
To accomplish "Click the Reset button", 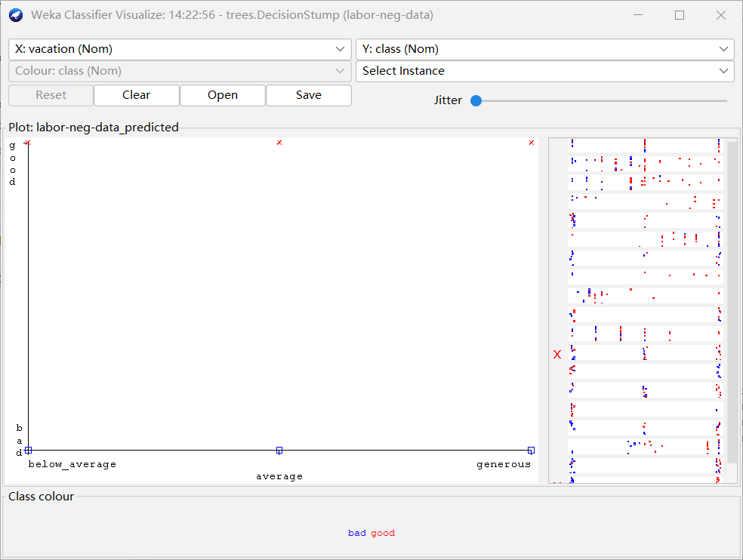I will point(51,95).
